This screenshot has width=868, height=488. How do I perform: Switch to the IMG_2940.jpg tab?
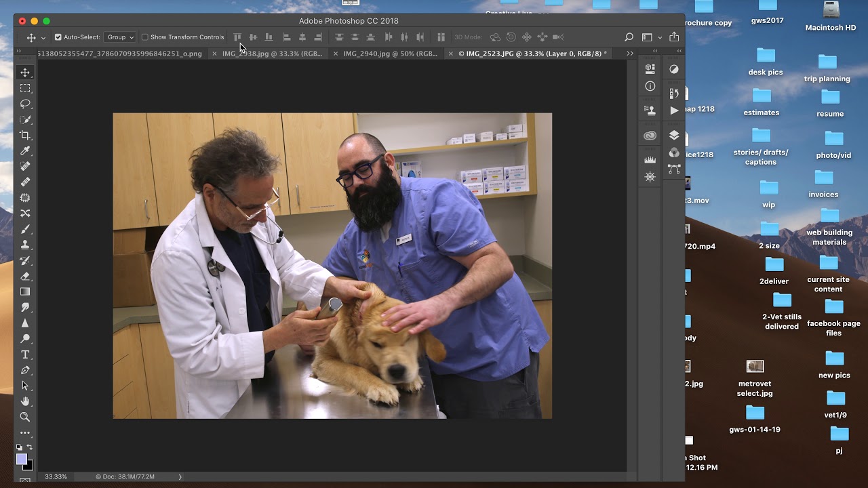390,54
